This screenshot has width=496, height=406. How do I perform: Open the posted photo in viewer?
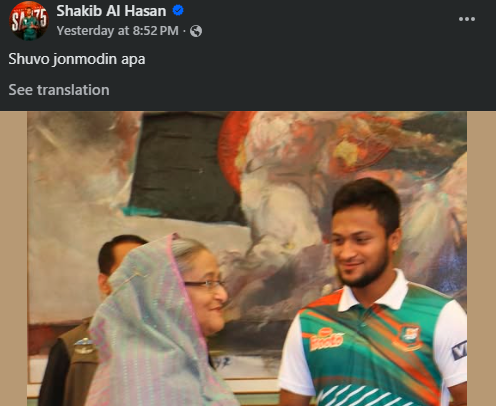click(247, 258)
